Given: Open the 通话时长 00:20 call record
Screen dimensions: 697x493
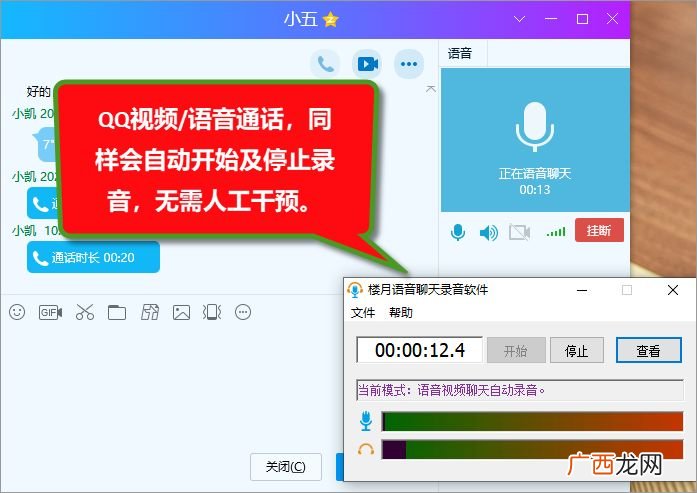Looking at the screenshot, I should (x=93, y=257).
